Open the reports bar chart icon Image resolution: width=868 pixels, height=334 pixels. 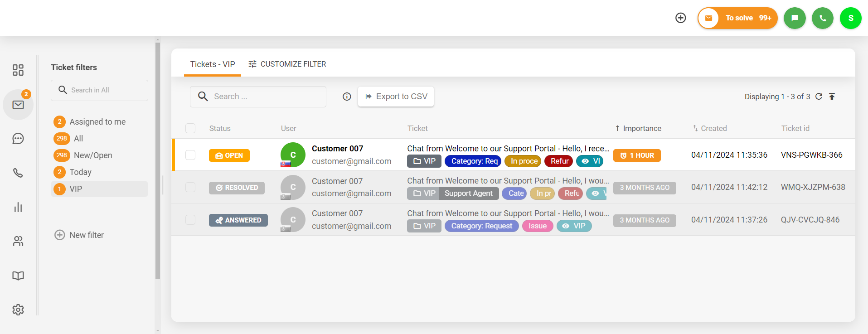point(18,208)
